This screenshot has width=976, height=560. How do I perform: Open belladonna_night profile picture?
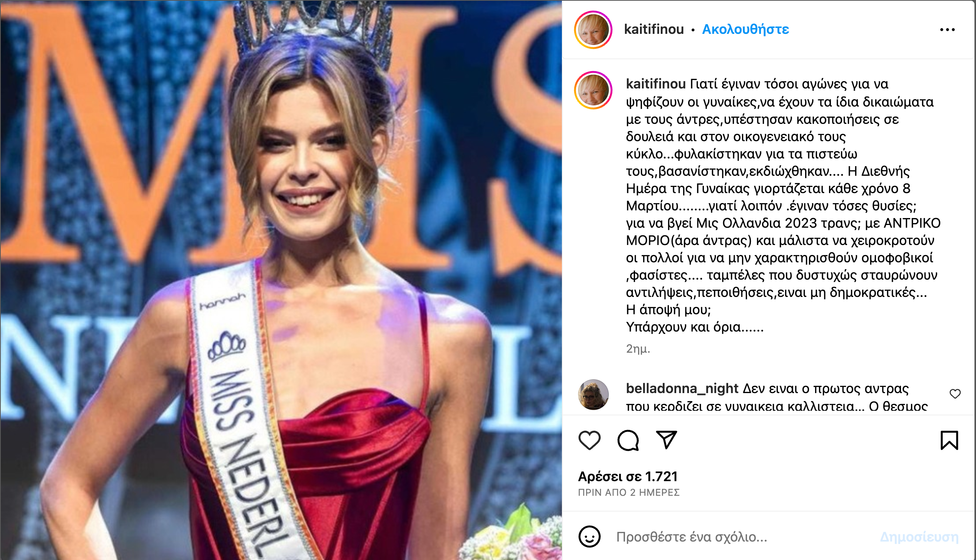(x=593, y=394)
